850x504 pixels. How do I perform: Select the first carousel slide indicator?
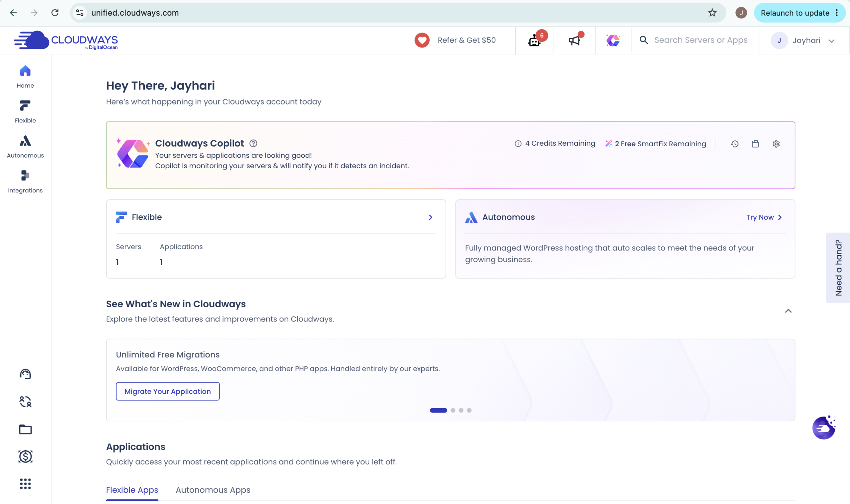(x=438, y=410)
